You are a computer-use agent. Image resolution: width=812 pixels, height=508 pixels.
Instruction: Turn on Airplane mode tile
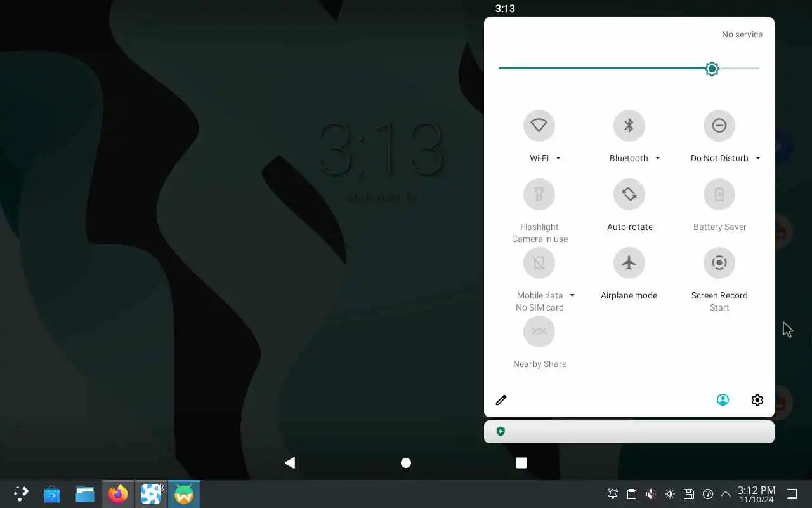click(629, 263)
